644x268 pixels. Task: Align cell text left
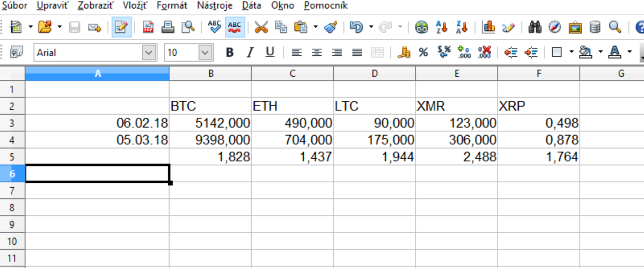(x=297, y=53)
